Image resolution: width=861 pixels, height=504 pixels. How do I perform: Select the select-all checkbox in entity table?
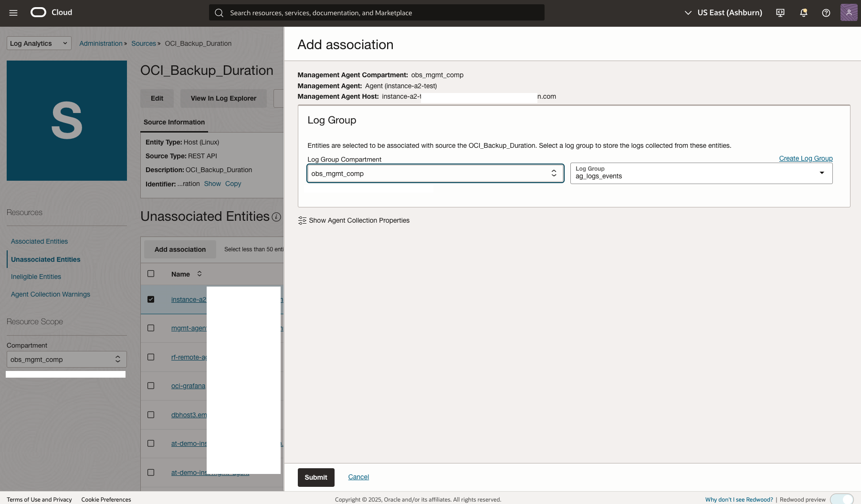click(x=151, y=274)
